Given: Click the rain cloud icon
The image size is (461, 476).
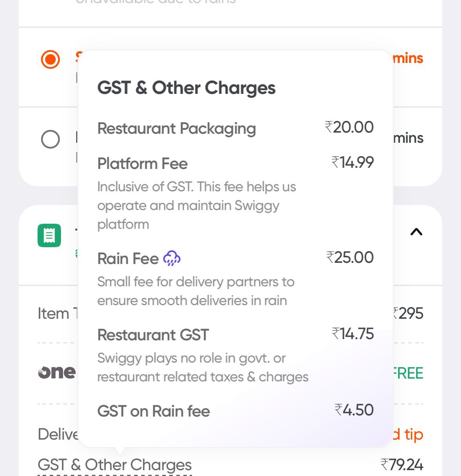Looking at the screenshot, I should click(x=172, y=259).
